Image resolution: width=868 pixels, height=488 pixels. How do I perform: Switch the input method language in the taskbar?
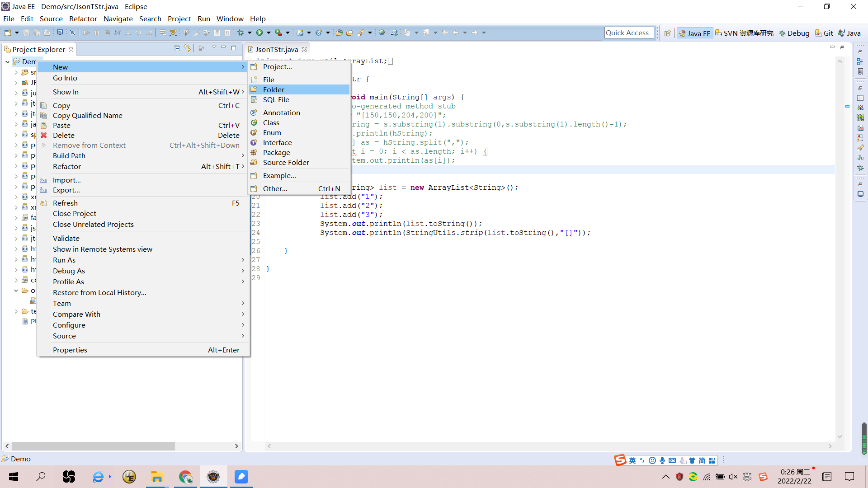[632, 460]
